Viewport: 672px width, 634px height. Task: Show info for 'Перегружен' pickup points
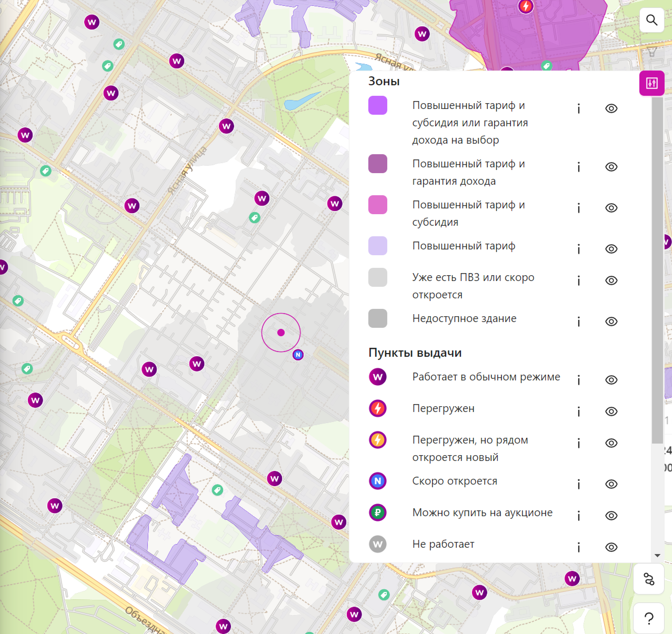click(x=578, y=411)
